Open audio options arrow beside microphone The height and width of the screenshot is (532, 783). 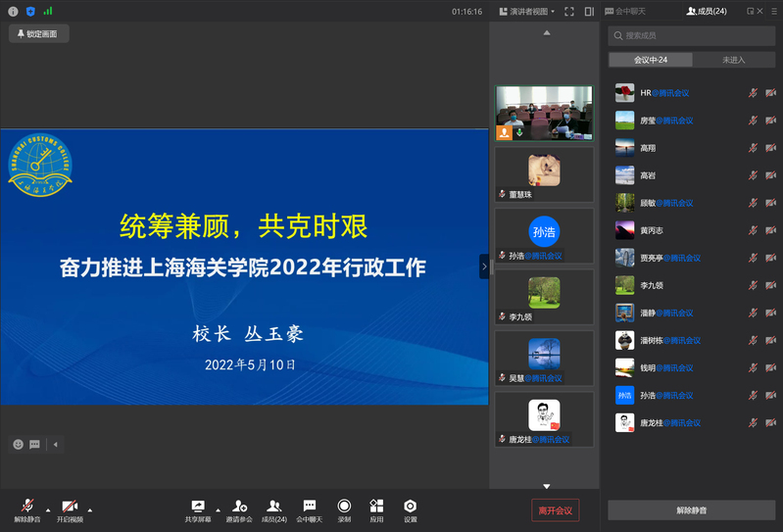[x=48, y=510]
